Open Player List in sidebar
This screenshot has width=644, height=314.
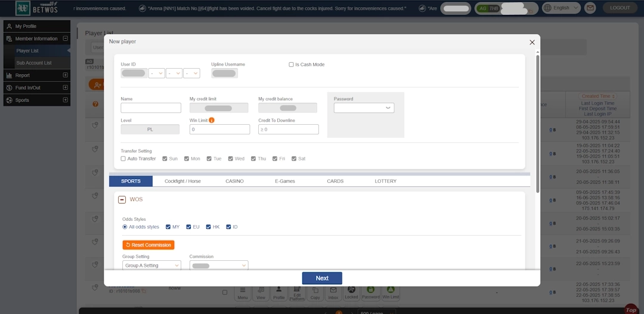[x=37, y=51]
